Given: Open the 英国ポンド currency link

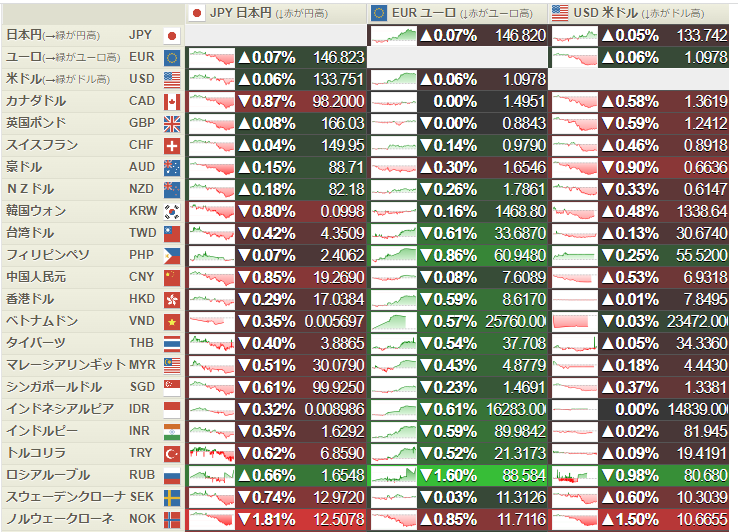Looking at the screenshot, I should 36,123.
